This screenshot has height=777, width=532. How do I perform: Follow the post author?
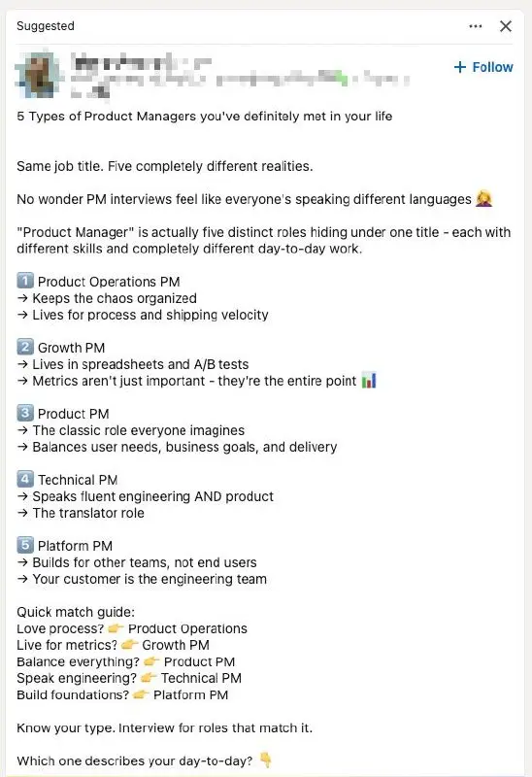click(482, 67)
